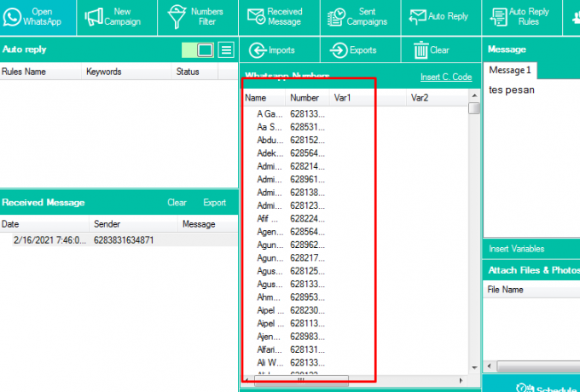Open the Auto Reply settings

coord(439,17)
